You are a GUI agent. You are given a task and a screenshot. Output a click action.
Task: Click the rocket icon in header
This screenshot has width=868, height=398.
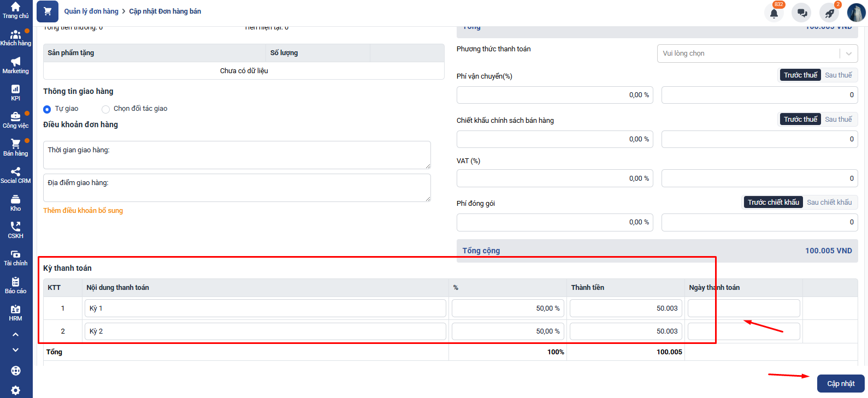coord(829,13)
